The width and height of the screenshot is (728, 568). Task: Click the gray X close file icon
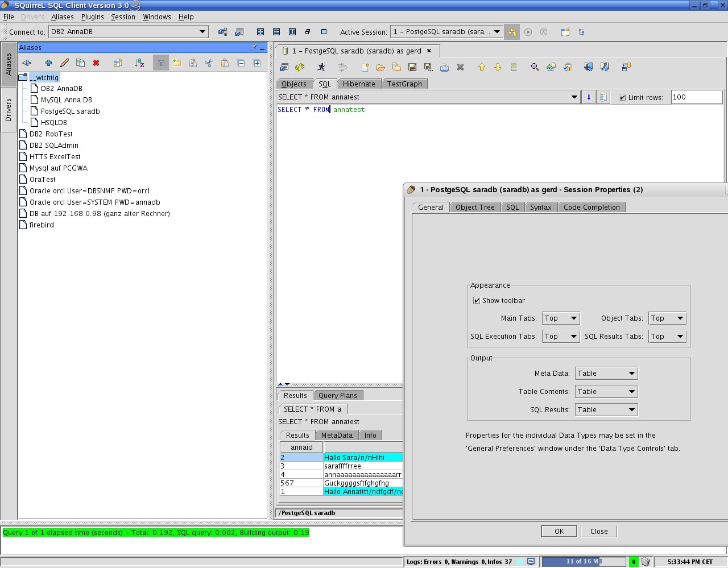pyautogui.click(x=461, y=67)
